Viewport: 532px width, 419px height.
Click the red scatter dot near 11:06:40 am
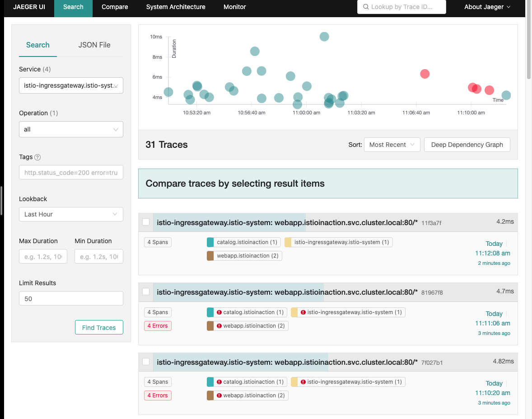425,74
